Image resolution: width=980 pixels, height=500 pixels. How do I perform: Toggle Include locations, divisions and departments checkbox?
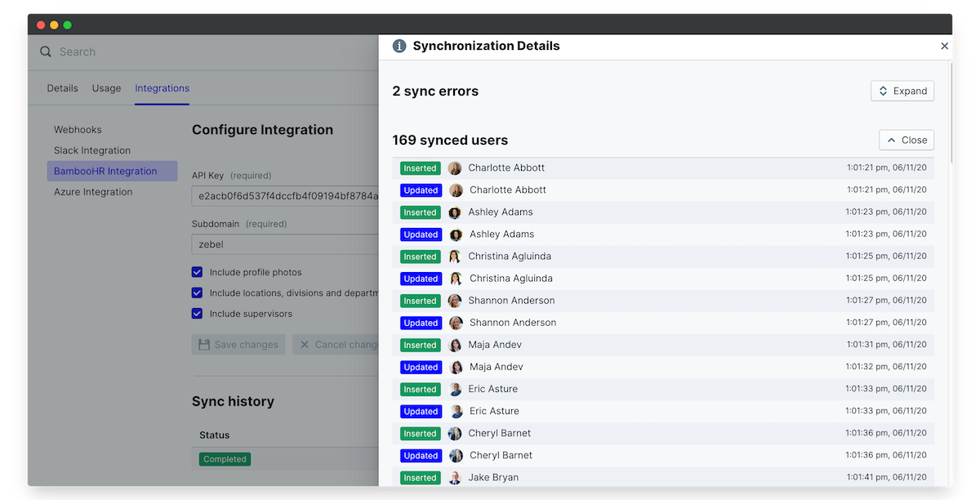(x=197, y=292)
